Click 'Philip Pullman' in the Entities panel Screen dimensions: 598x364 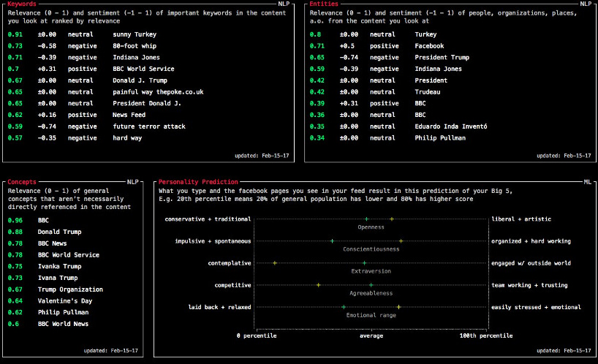pos(440,138)
